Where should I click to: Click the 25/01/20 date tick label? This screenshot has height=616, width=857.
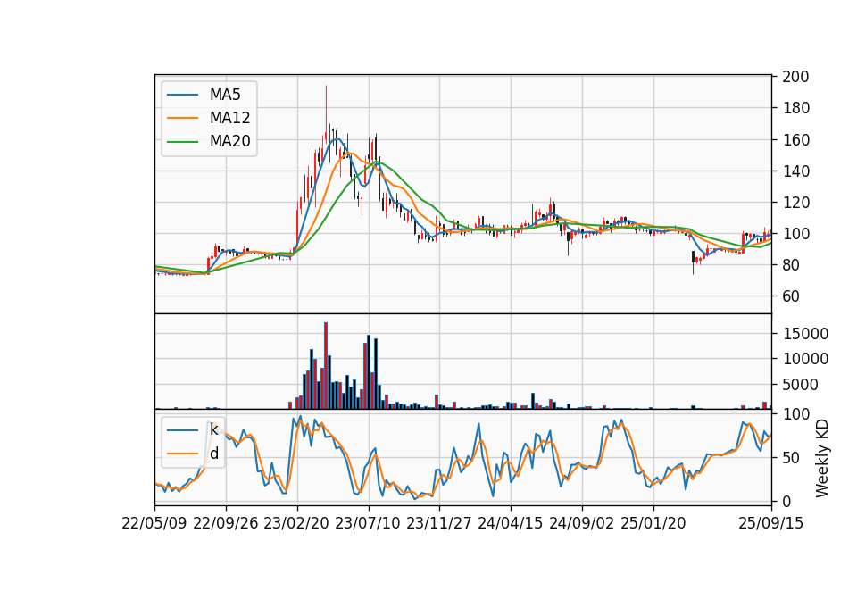(x=653, y=523)
